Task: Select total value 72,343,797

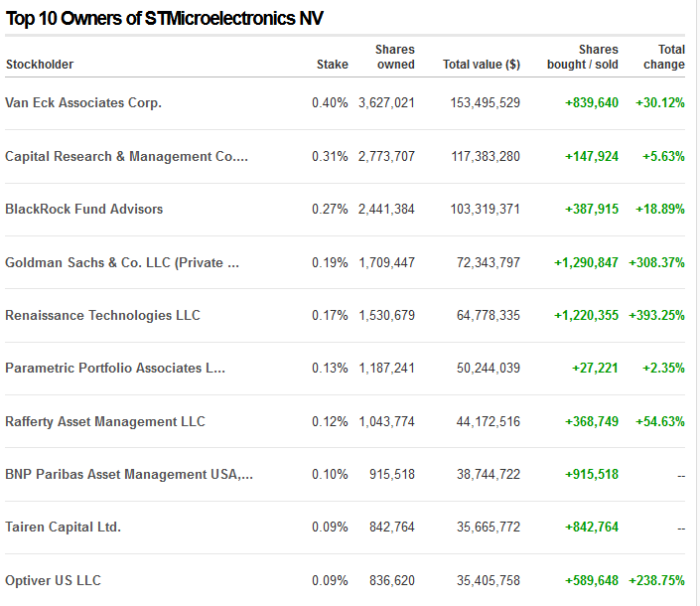Action: point(489,262)
